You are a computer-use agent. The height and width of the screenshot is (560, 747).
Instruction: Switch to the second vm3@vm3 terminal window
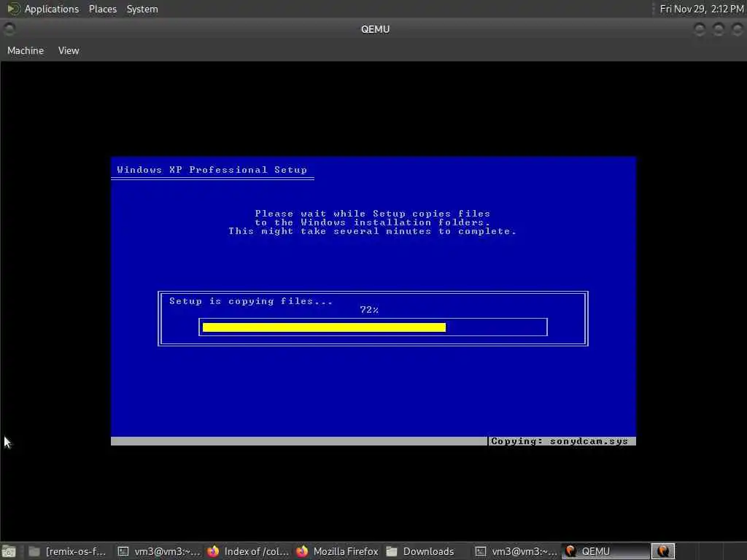516,551
